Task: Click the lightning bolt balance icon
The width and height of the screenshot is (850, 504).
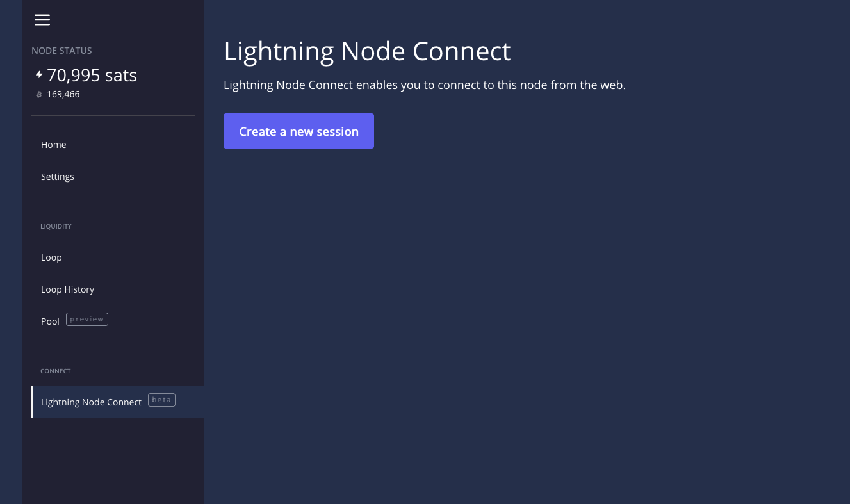Action: click(x=39, y=75)
